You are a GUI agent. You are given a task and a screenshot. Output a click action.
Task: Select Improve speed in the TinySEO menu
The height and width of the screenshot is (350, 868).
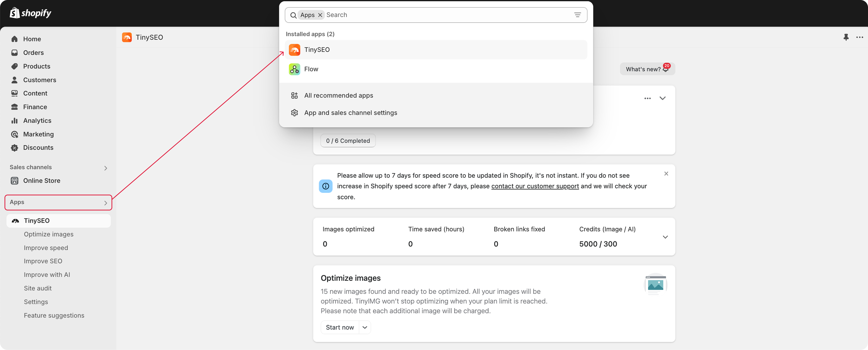(46, 247)
